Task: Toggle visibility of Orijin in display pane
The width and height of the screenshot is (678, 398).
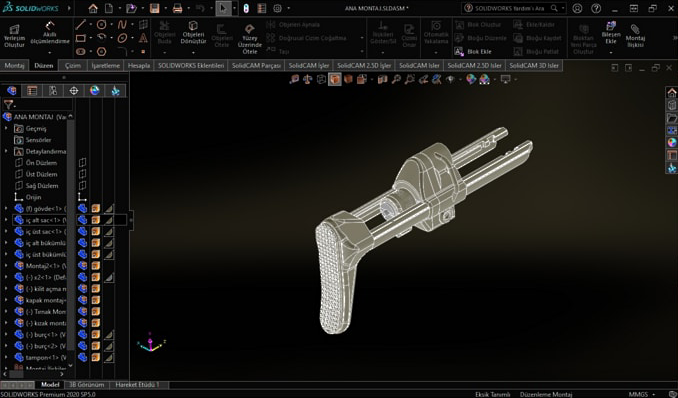Action: click(82, 197)
